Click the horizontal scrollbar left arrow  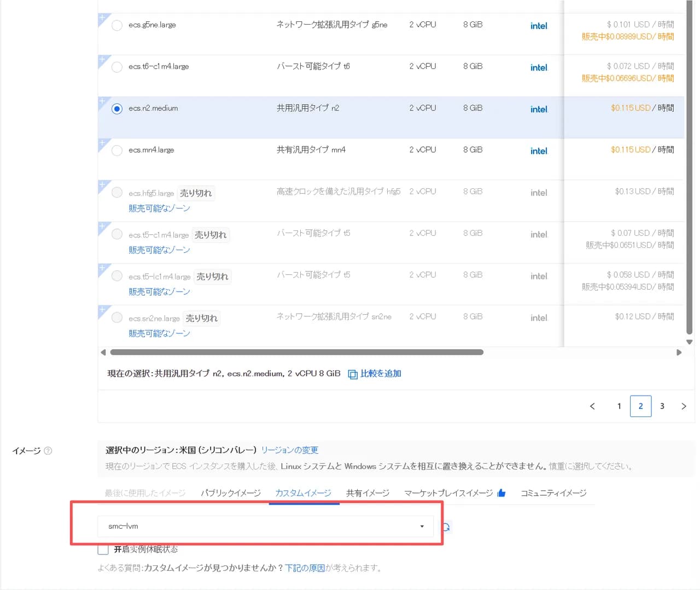[x=103, y=352]
